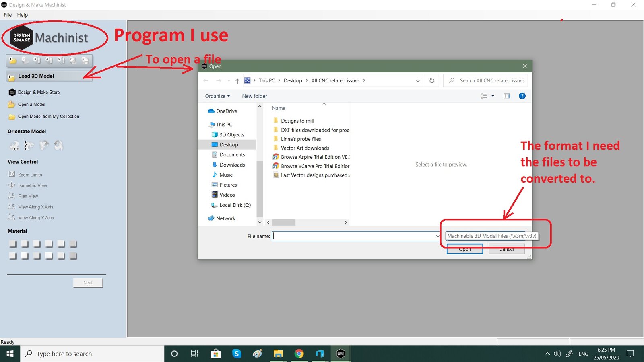This screenshot has height=362, width=644.
Task: Open the Organize dropdown menu
Action: click(x=217, y=96)
